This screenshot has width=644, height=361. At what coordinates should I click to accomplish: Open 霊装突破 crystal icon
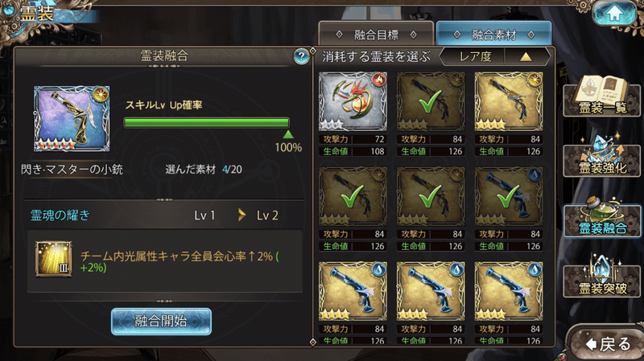(x=602, y=277)
